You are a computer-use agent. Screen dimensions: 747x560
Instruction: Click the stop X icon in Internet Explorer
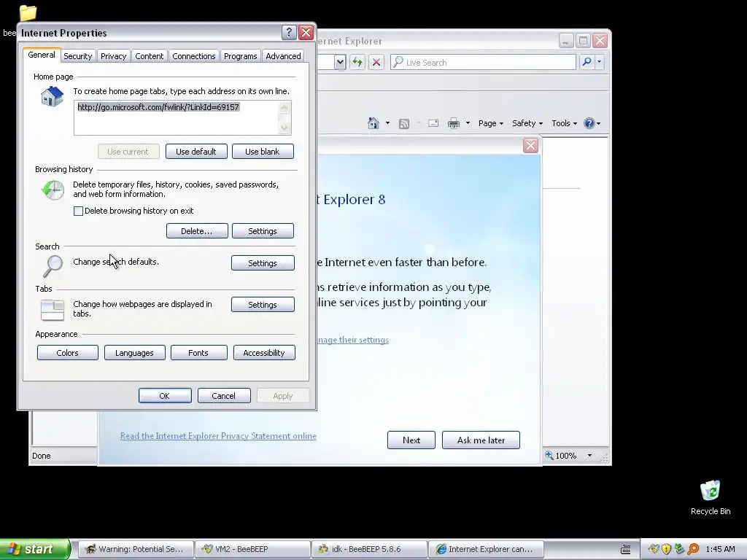pos(376,62)
